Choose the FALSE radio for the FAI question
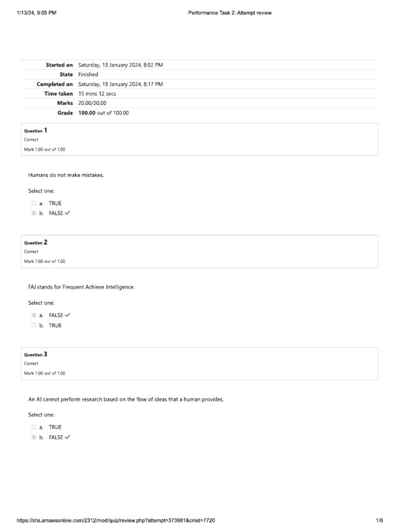This screenshot has height=532, width=399. [34, 315]
